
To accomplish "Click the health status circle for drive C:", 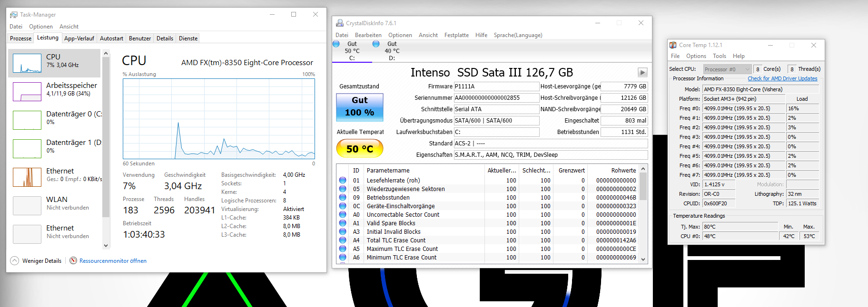I will (x=336, y=44).
